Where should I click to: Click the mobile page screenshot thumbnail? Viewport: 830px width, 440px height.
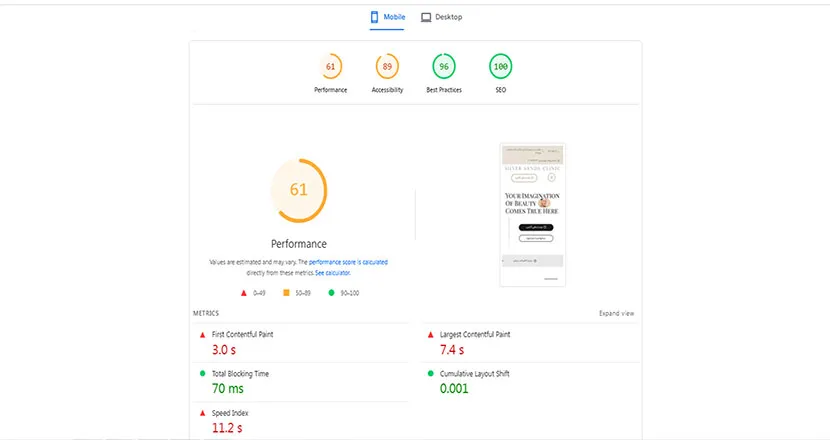click(x=531, y=214)
